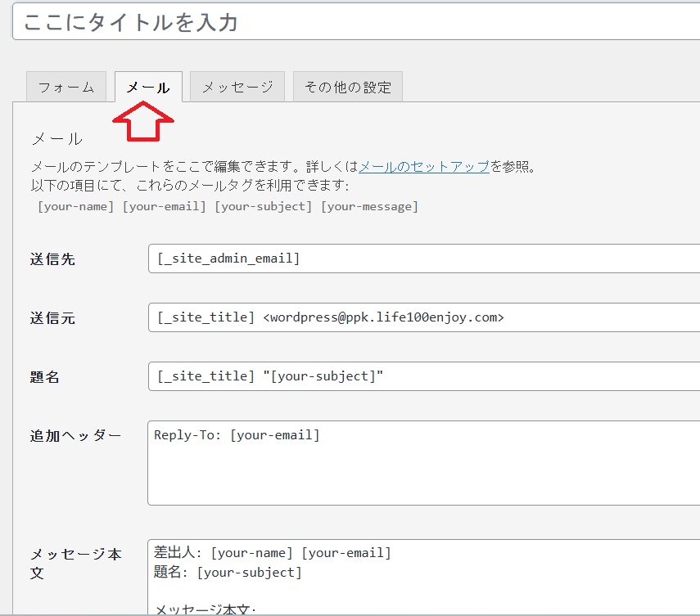The width and height of the screenshot is (700, 616).
Task: Click the [your-message] mail tag
Action: [x=369, y=206]
